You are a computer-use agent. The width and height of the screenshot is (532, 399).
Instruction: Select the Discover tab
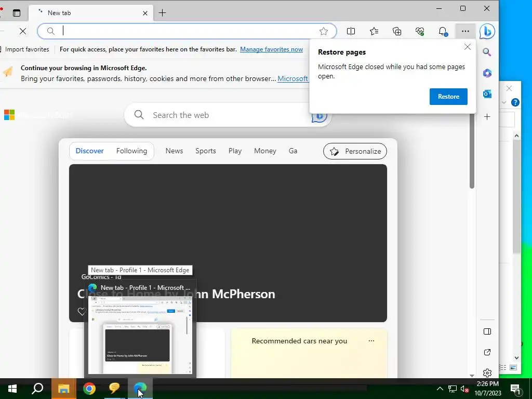(89, 151)
